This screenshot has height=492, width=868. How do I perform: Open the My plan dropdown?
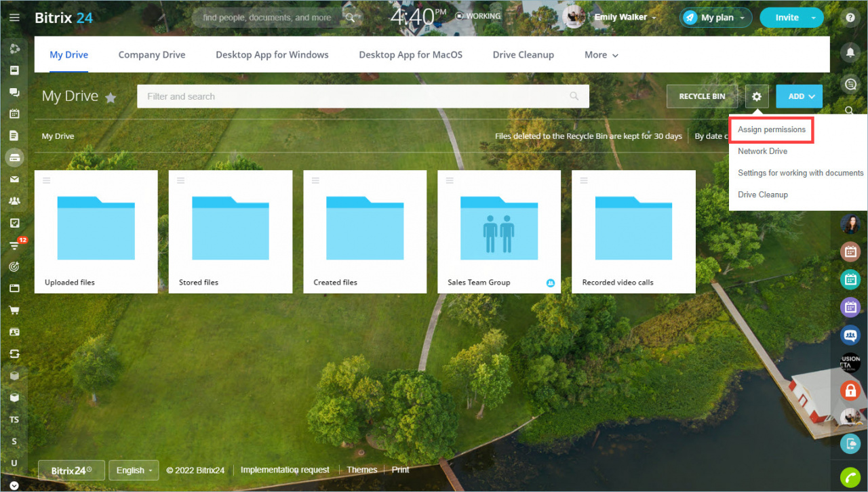715,18
